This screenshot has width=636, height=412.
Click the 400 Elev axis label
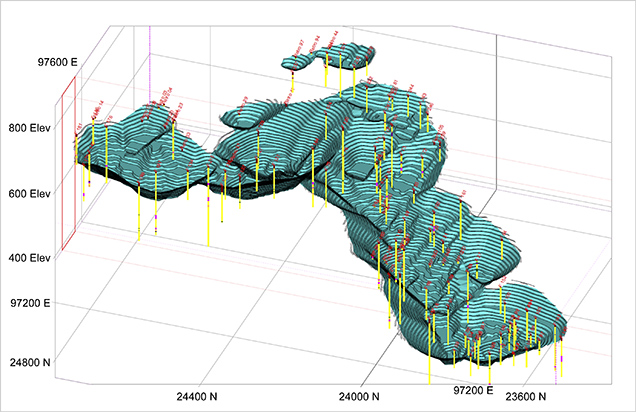click(30, 258)
